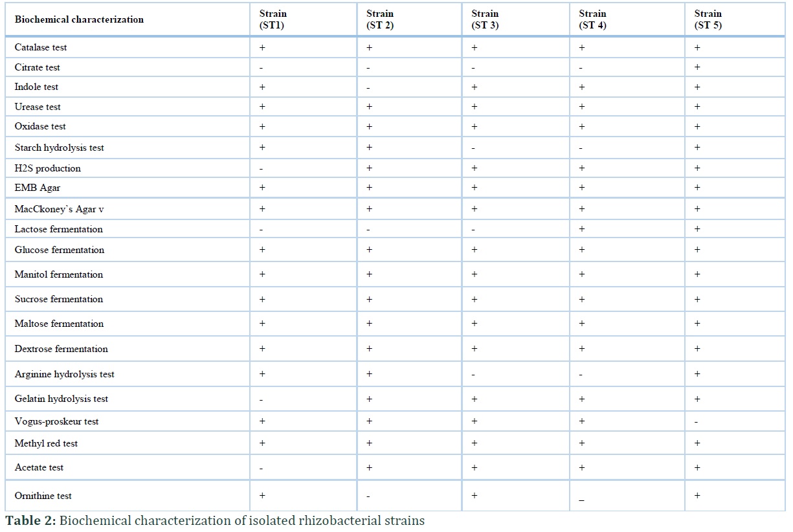Select the Starch hydrolysis test label
793x532 pixels.
coord(60,148)
